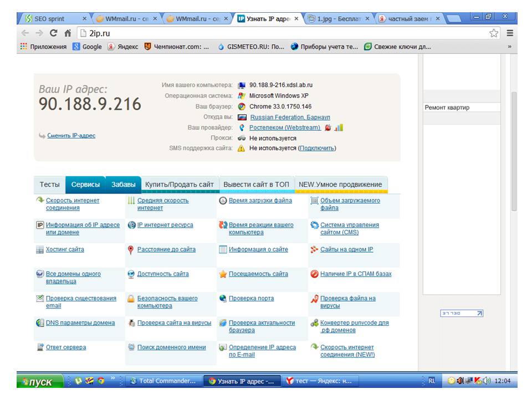
Task: Open the Russian Federation, Барнаул link
Action: 290,117
